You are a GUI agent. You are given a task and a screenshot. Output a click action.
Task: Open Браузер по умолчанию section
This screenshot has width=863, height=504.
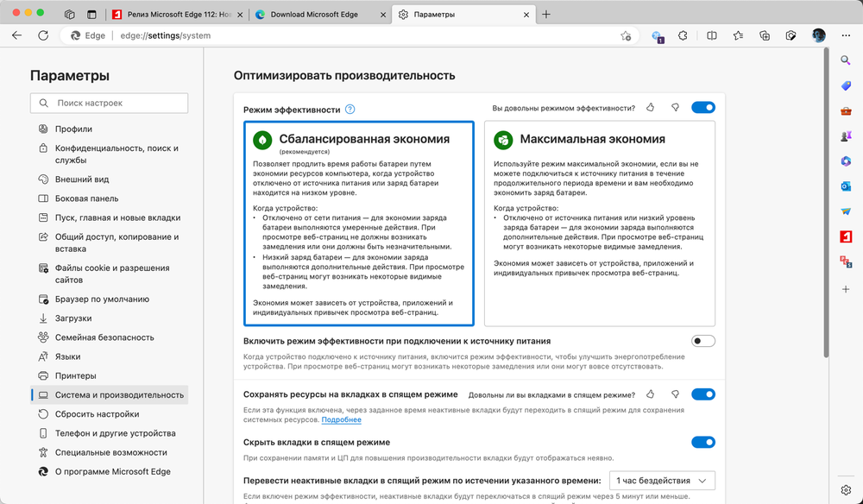pyautogui.click(x=110, y=299)
